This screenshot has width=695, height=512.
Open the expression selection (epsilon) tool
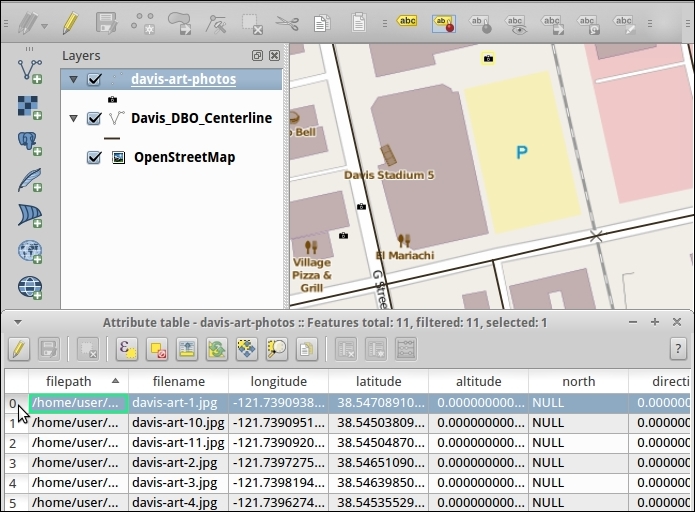click(127, 349)
